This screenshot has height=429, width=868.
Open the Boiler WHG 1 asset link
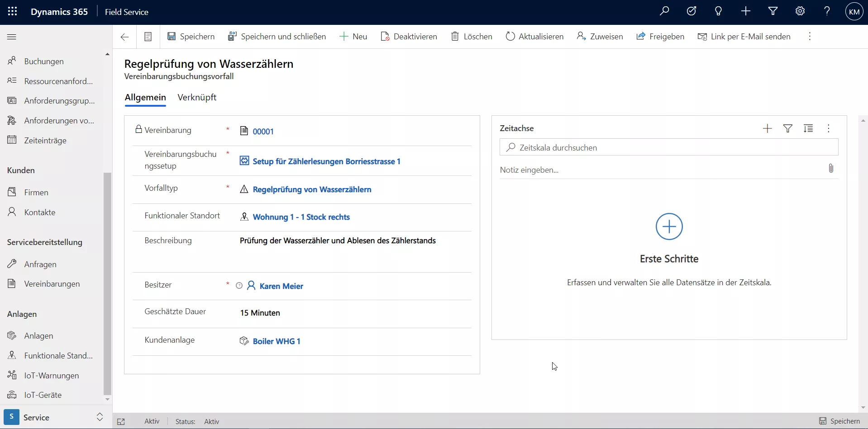(x=276, y=341)
